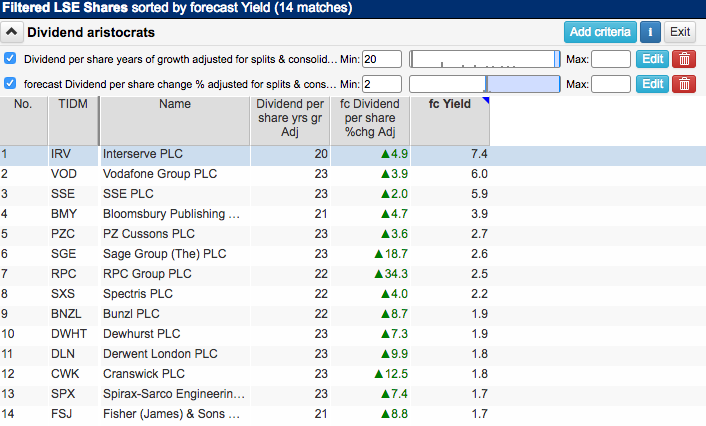Viewport: 706px width, 426px height.
Task: Edit the dividend years of growth criterion
Action: point(652,59)
